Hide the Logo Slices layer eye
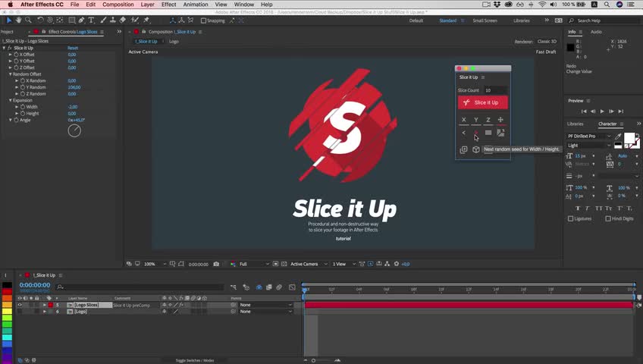Viewport: 643px width, 364px height. [x=19, y=305]
